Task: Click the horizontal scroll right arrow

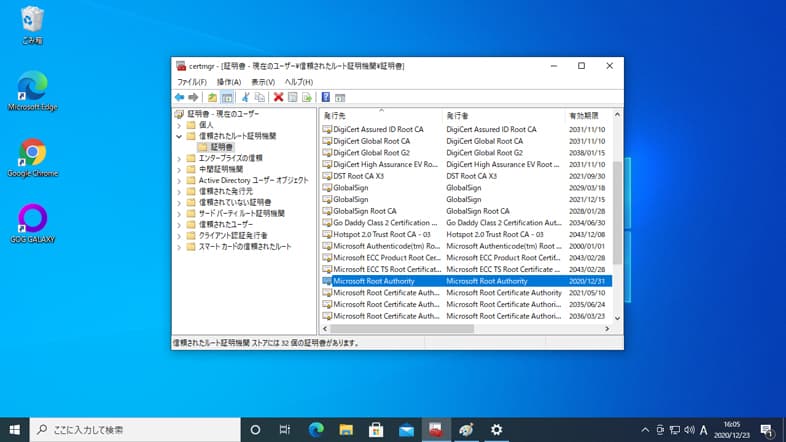Action: [607, 329]
